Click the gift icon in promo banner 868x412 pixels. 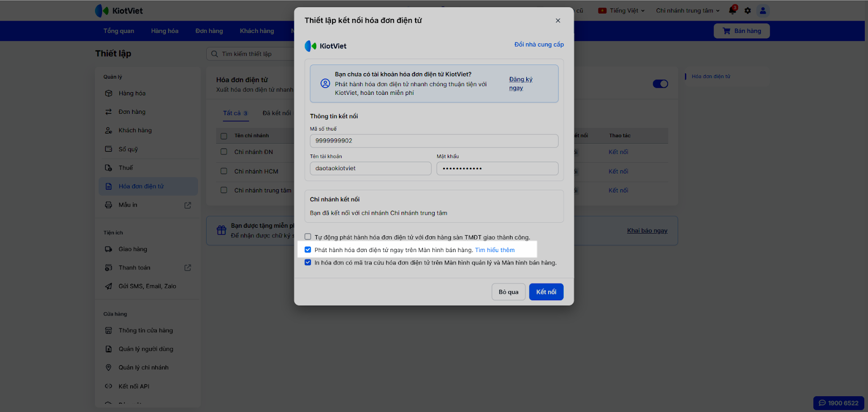pos(221,230)
